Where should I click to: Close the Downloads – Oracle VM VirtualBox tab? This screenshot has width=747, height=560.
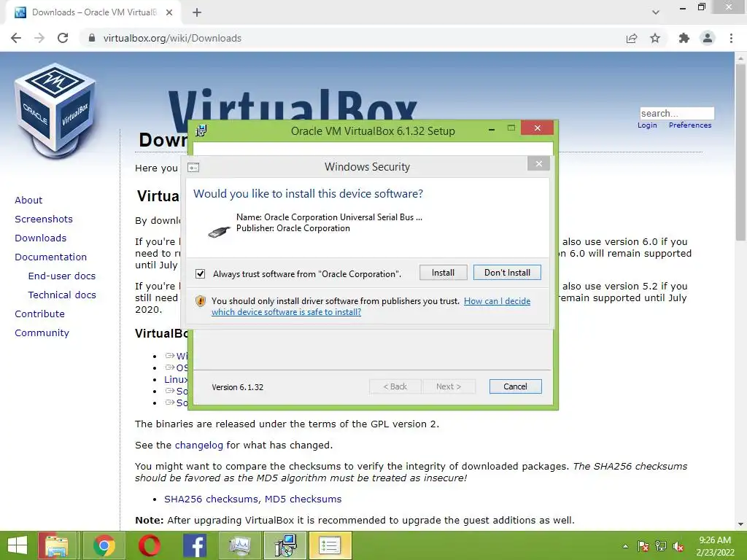point(169,12)
